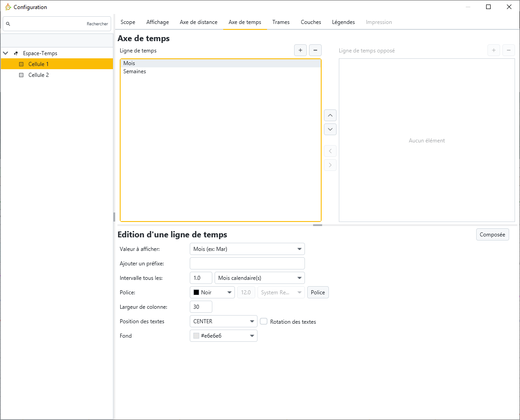Click the plus button above Ligne de temps list
Viewport: 520px width, 420px height.
[300, 50]
